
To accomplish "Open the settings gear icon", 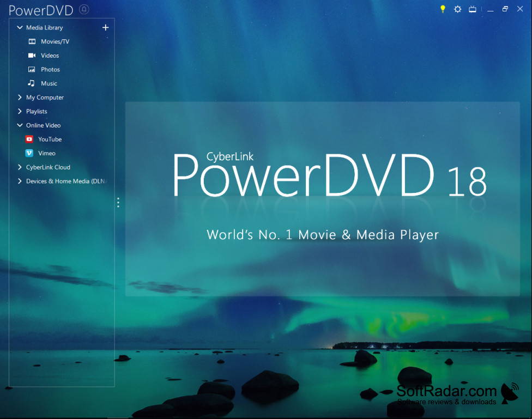I will 458,9.
